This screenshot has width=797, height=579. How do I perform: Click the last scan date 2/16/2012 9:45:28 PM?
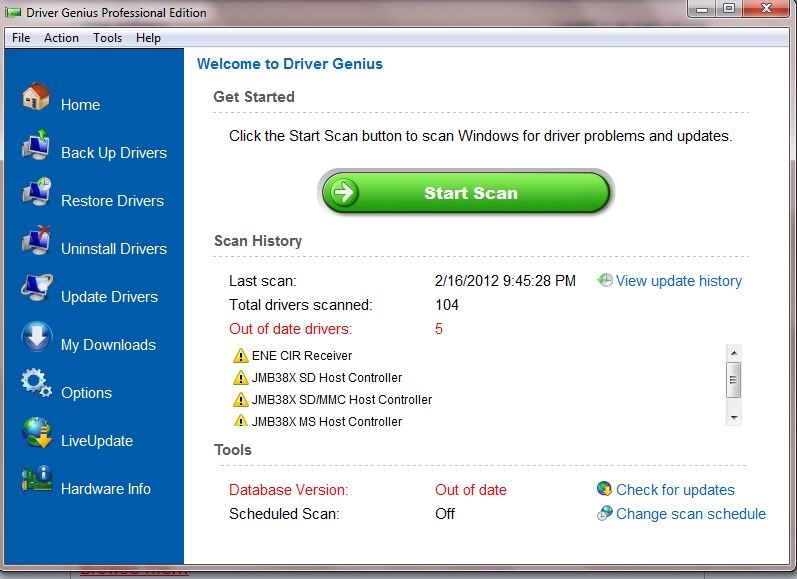point(505,281)
